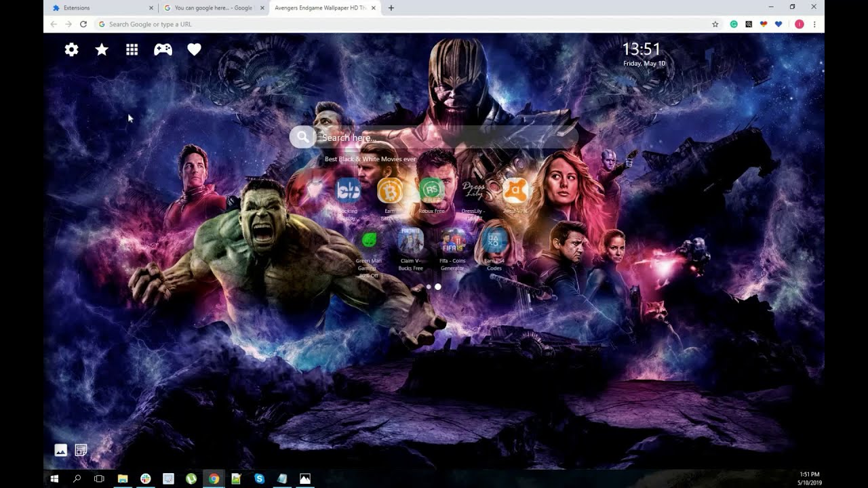Click the 'Friday, May 10' date text
Image resolution: width=868 pixels, height=488 pixels.
click(x=644, y=64)
